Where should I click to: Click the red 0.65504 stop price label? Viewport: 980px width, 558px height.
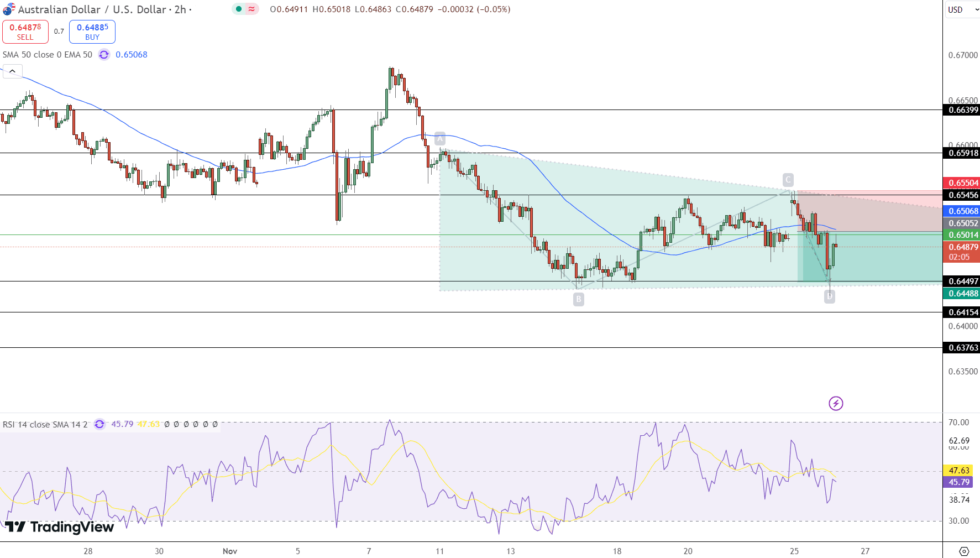[x=961, y=183]
